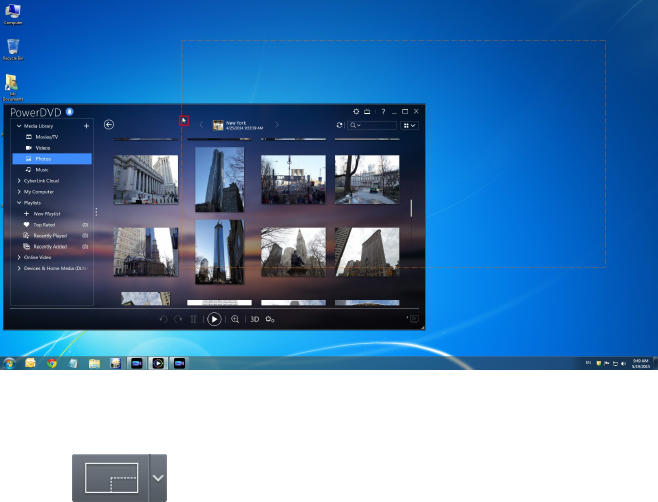Open My Documents desktop folder
658x502 pixels.
pos(13,87)
